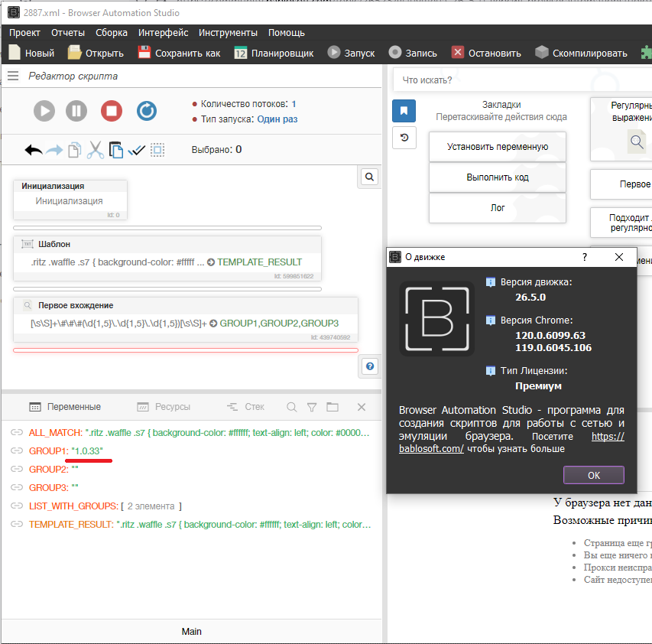Click the undo arrow icon
The height and width of the screenshot is (644, 652).
34,150
